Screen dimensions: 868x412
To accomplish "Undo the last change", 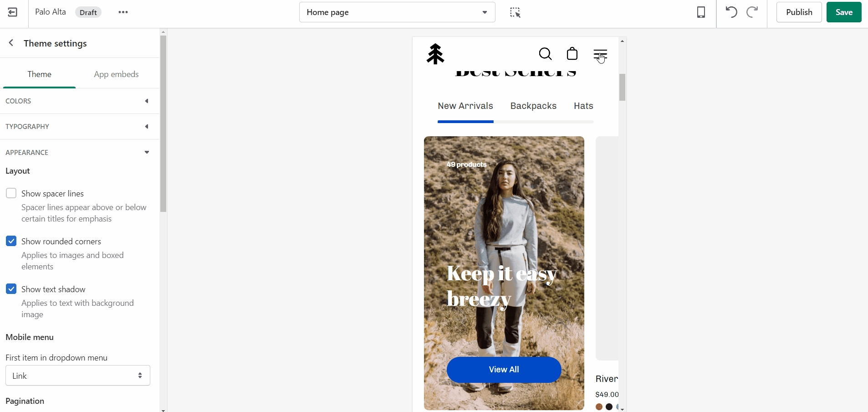I will click(731, 12).
